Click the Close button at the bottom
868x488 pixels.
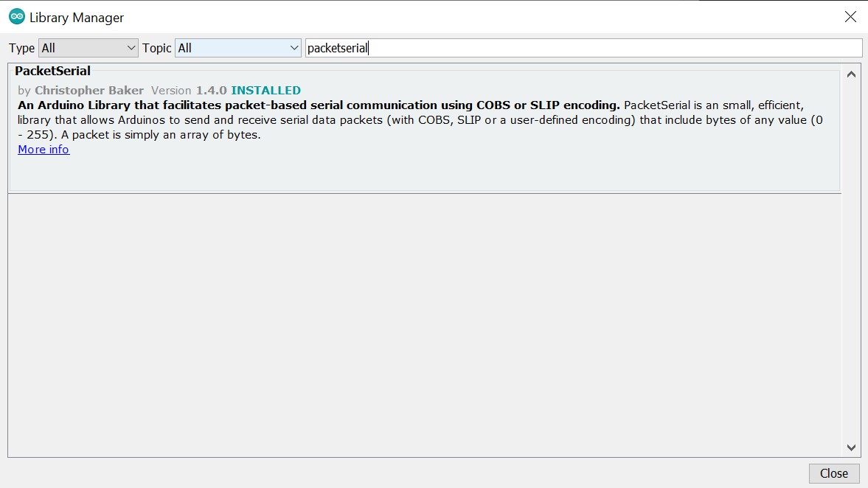point(833,473)
